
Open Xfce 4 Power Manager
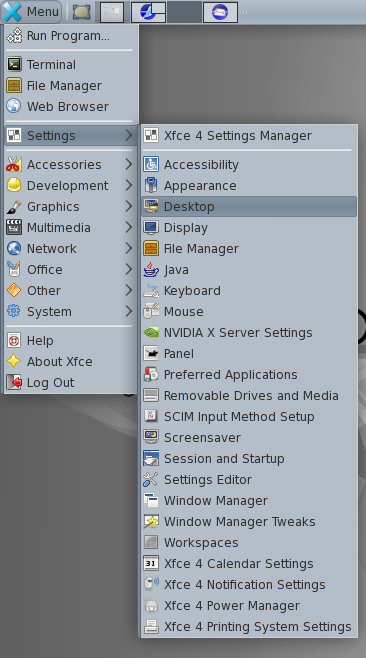click(x=249, y=606)
